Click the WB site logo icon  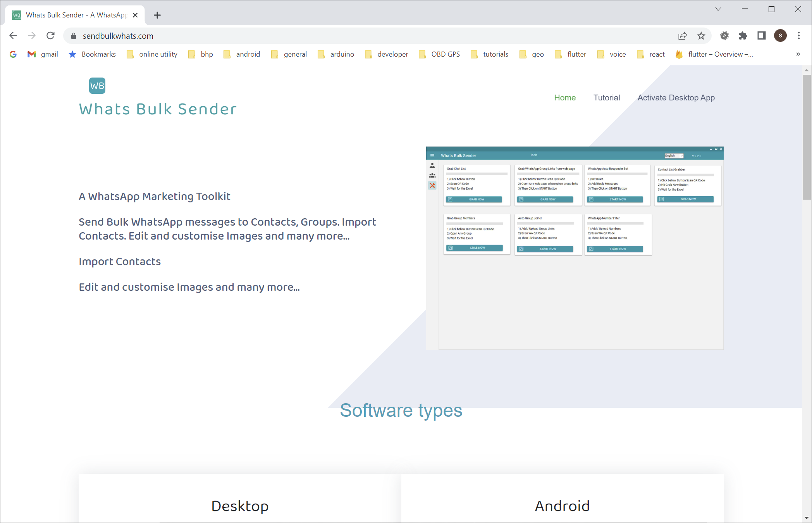97,86
